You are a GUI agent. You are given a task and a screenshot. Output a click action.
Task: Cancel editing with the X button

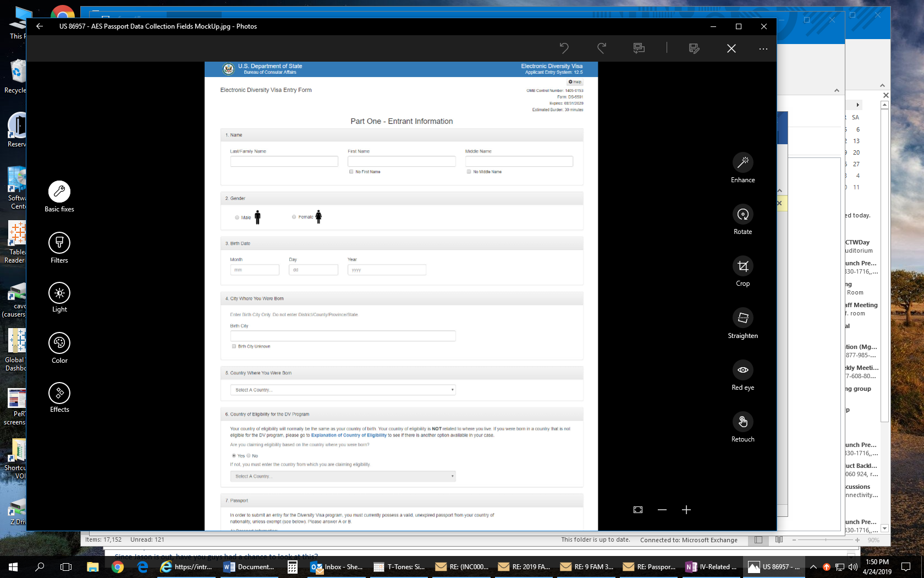click(731, 48)
